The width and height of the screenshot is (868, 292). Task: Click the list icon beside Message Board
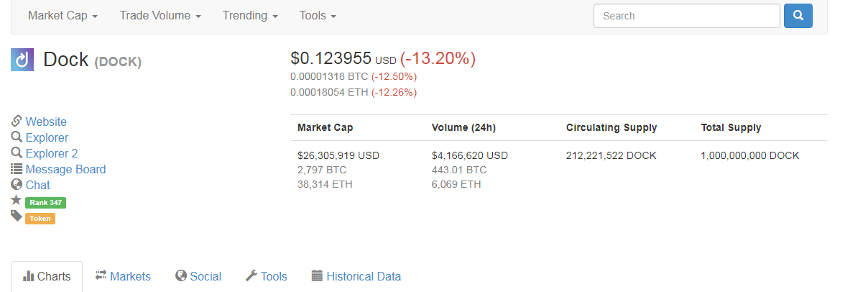(17, 169)
